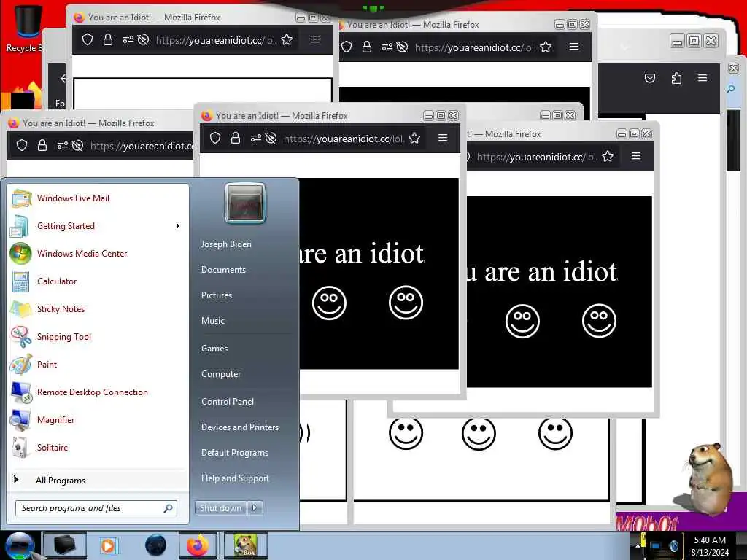Click the Shut down button
Viewport: 747px width, 560px height.
tap(220, 508)
